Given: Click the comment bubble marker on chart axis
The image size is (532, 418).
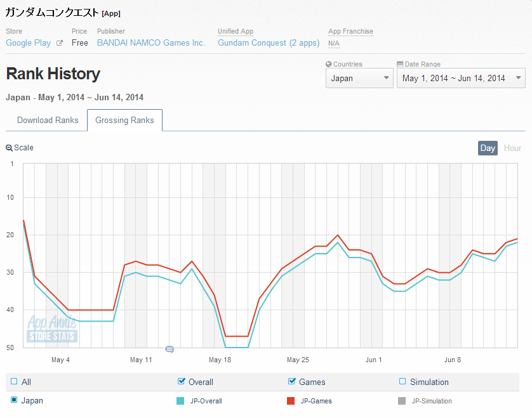Looking at the screenshot, I should [170, 349].
